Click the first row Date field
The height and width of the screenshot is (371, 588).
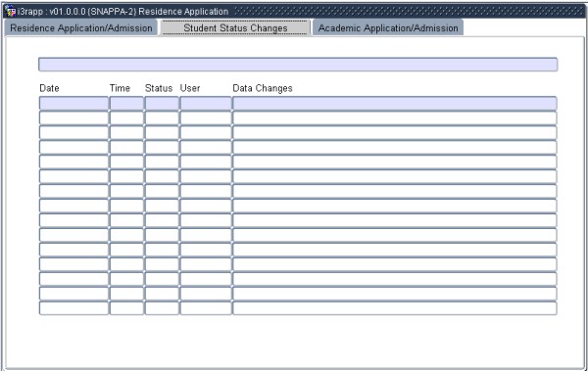[x=73, y=104]
